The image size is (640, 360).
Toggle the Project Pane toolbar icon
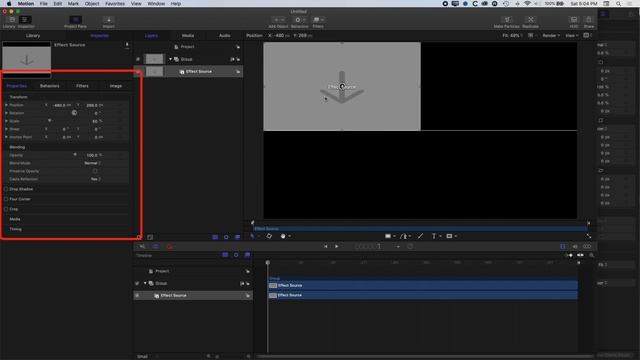76,20
